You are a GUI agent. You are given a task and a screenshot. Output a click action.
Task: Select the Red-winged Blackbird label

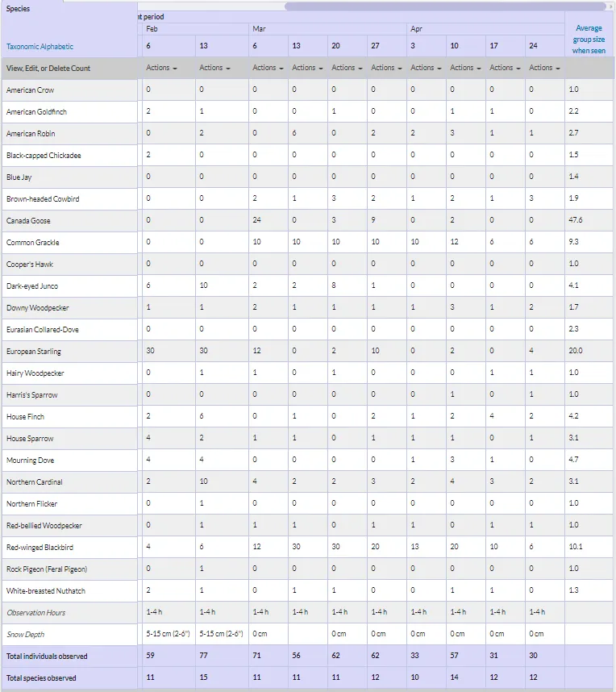tap(40, 548)
